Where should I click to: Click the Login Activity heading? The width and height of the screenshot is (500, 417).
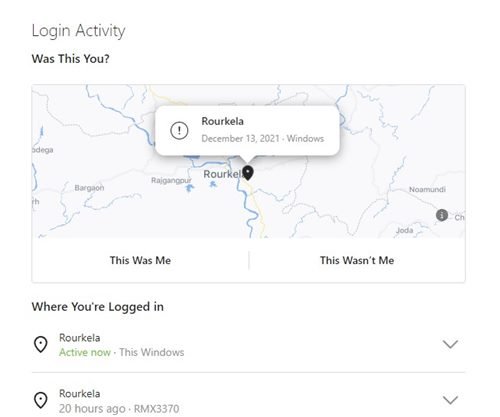[x=79, y=31]
